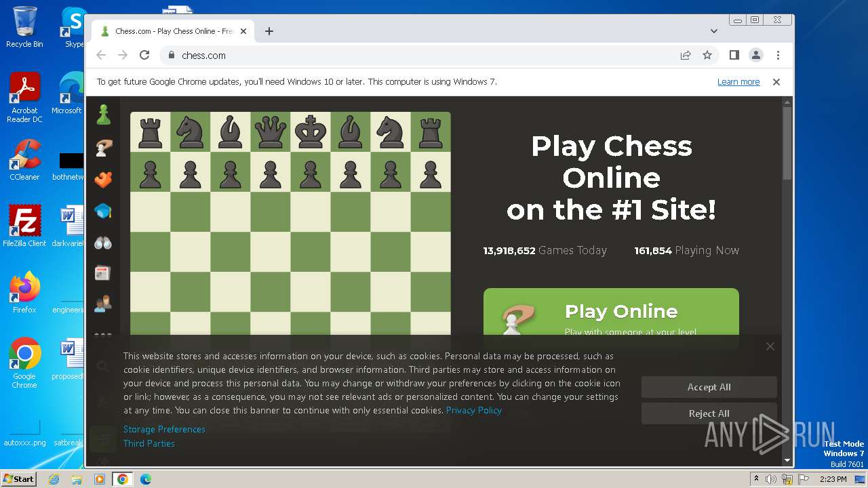Image resolution: width=868 pixels, height=488 pixels.
Task: Select CCleaner desktop icon
Action: [24, 161]
